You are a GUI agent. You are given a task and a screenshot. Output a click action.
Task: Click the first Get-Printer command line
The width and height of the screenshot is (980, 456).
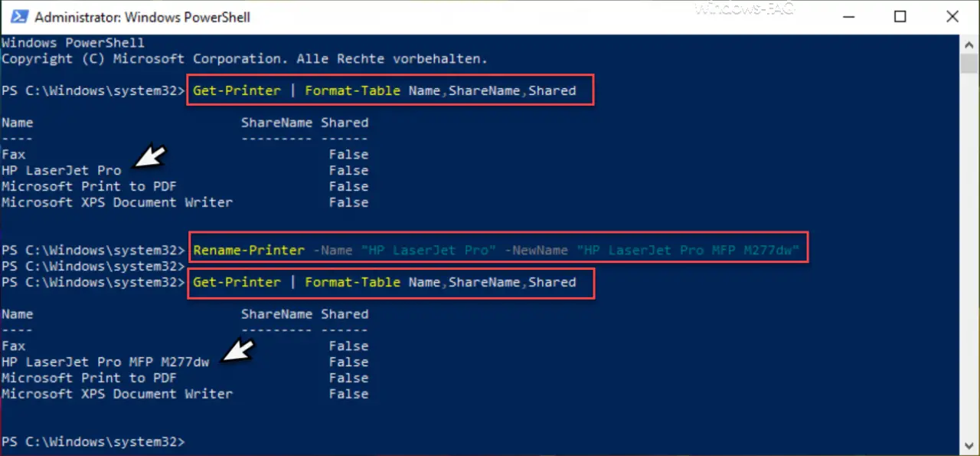384,90
